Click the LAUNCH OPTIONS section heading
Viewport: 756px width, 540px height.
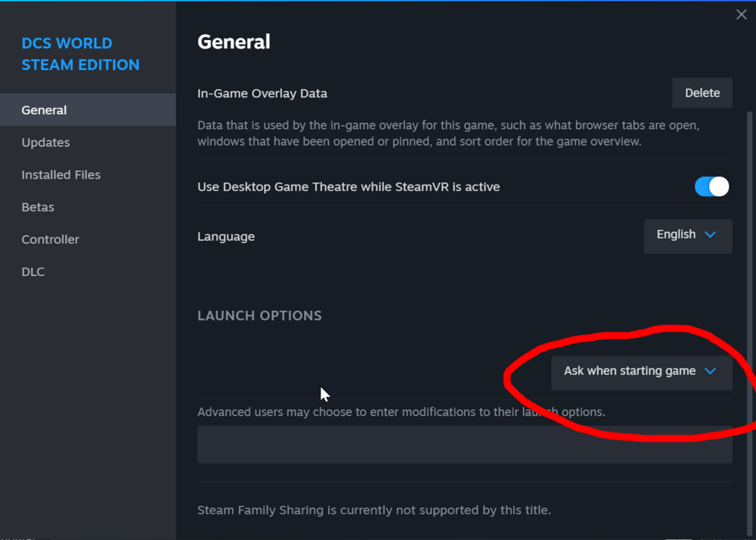[259, 316]
